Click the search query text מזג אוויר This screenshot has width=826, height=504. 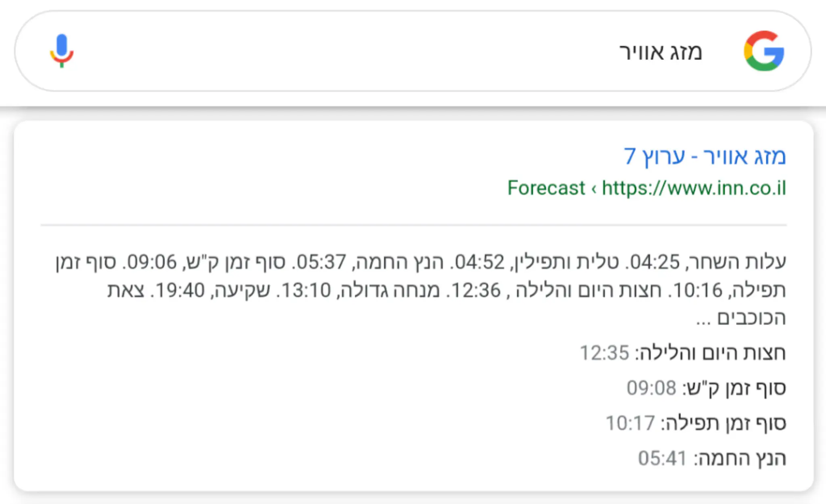[661, 52]
